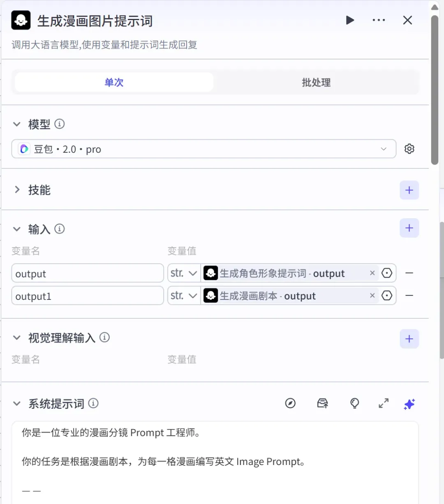Collapse the 输入 section

click(x=17, y=229)
